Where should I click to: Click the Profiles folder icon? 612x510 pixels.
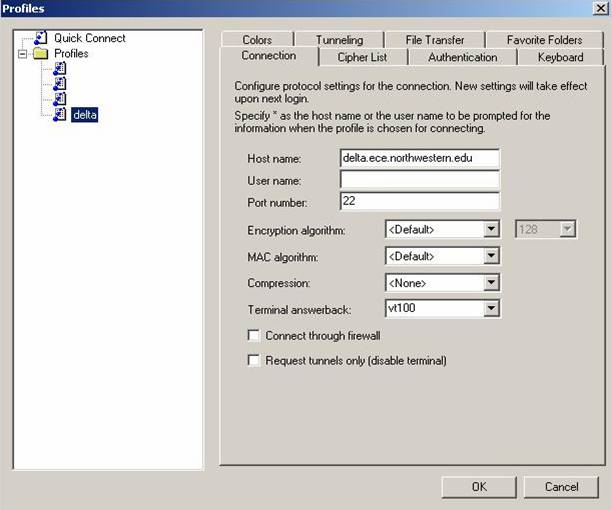coord(41,53)
